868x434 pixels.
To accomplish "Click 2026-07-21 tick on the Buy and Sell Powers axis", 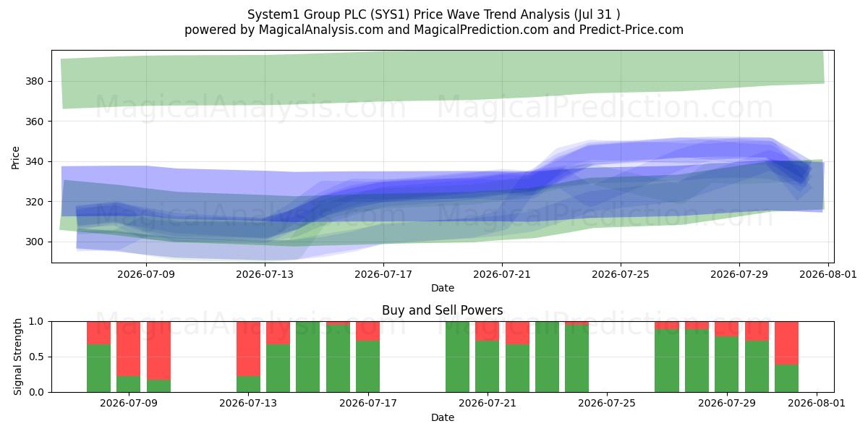I will [x=488, y=403].
